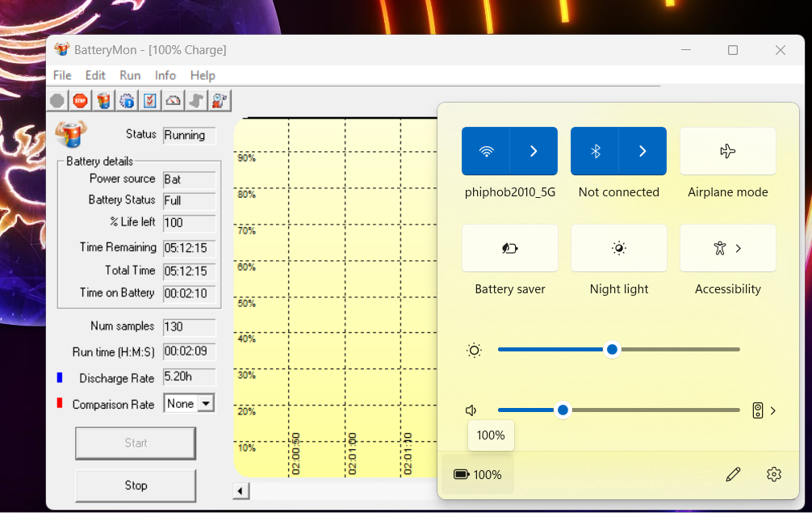Image resolution: width=812 pixels, height=513 pixels.
Task: Toggle Night light
Action: tap(619, 248)
